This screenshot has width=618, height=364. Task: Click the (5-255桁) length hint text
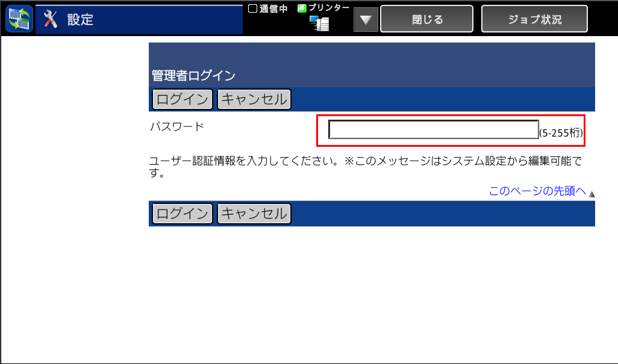coord(561,133)
